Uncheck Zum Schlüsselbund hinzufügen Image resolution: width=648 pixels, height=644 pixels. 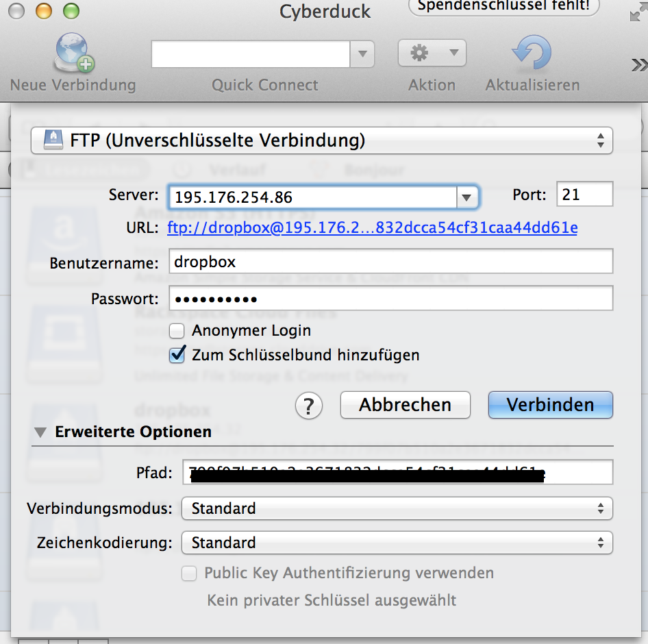point(177,355)
